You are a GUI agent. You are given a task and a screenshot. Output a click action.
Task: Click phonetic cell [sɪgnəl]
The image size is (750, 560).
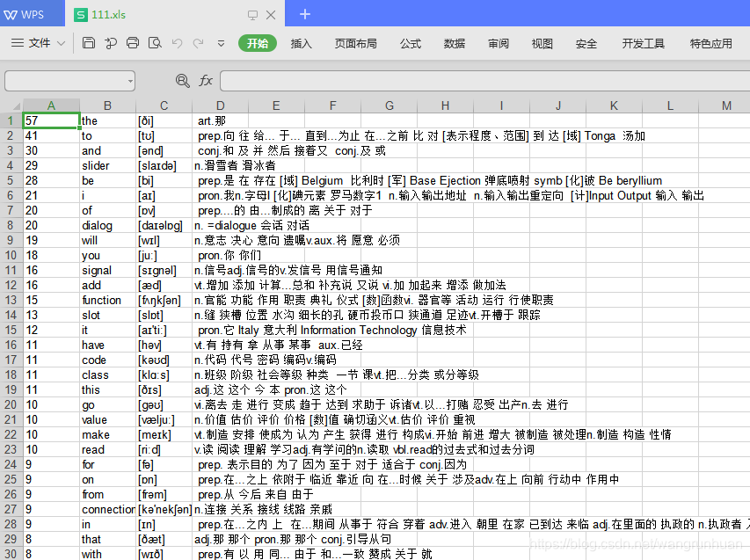pos(164,270)
